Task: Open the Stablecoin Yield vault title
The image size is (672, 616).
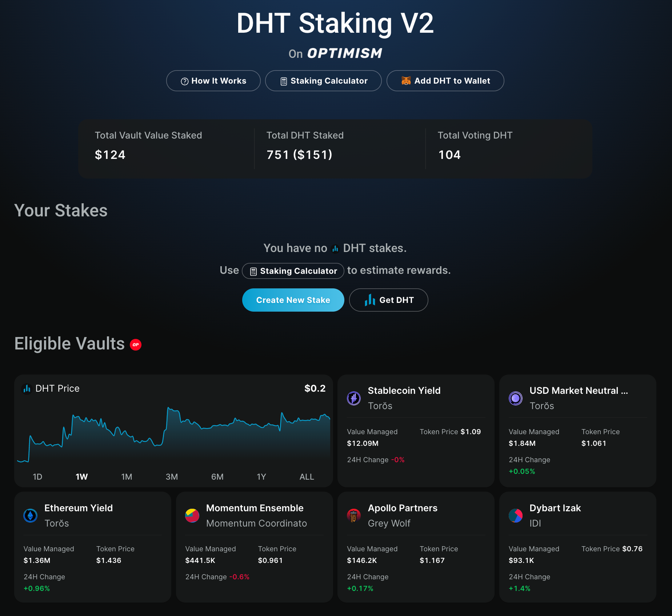Action: 404,391
